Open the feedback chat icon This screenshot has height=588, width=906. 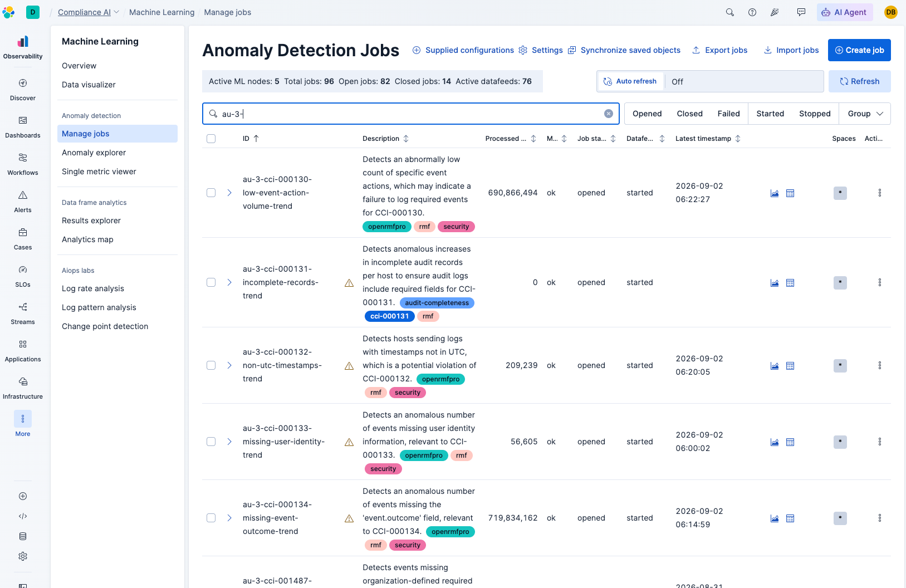coord(801,12)
